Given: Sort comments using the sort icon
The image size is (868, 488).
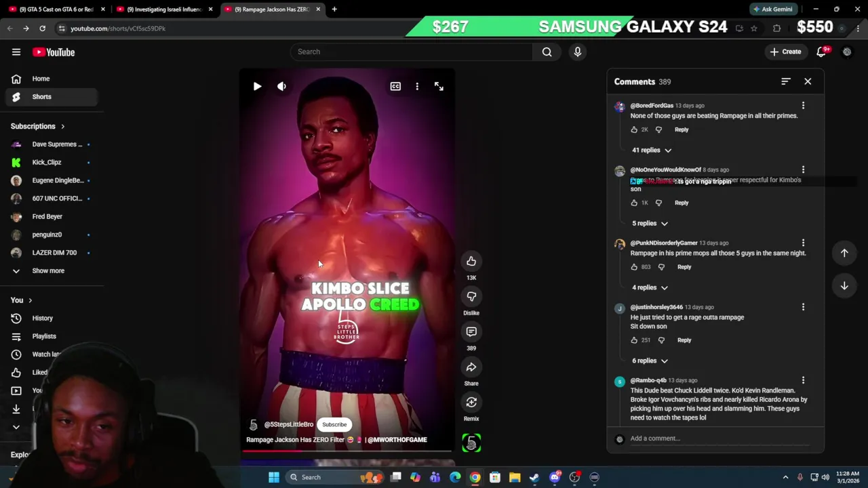Looking at the screenshot, I should [786, 81].
